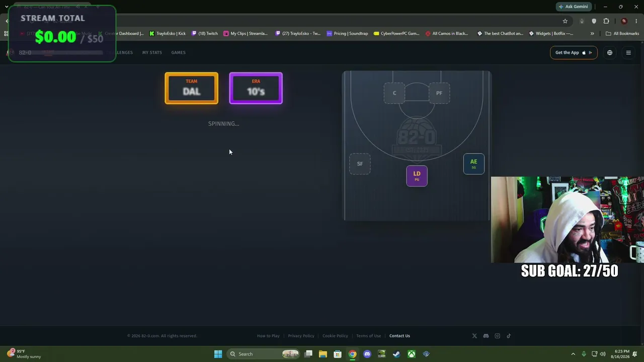The image size is (644, 362).
Task: Show hidden tray icons chevron
Action: pyautogui.click(x=573, y=354)
